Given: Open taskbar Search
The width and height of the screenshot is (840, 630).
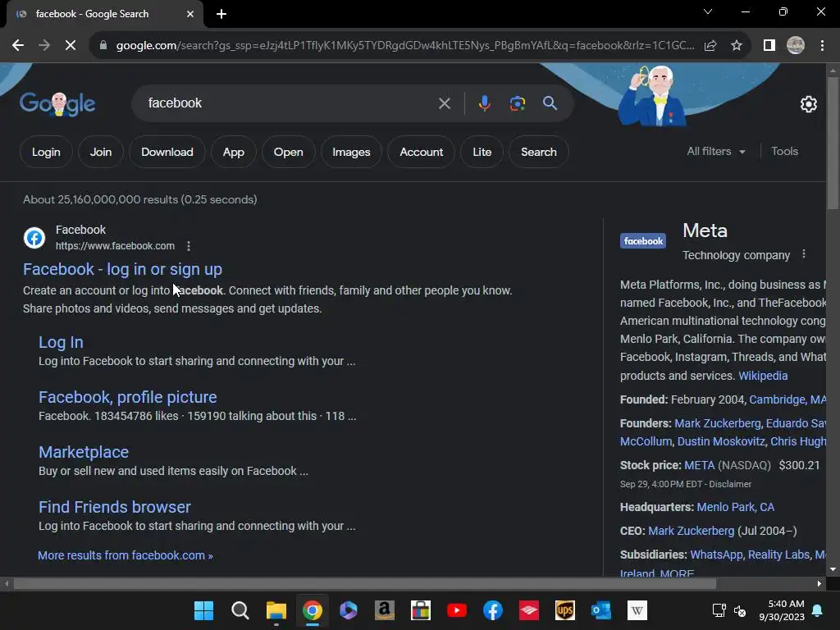Looking at the screenshot, I should tap(240, 610).
